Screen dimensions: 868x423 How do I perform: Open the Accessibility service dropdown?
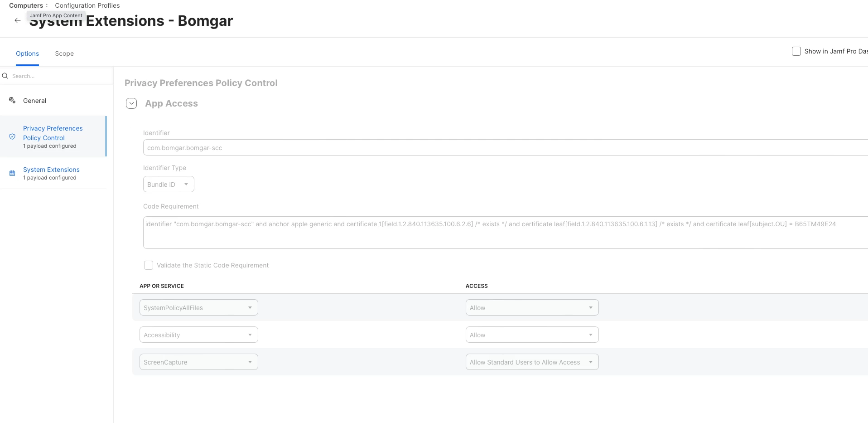click(x=199, y=335)
